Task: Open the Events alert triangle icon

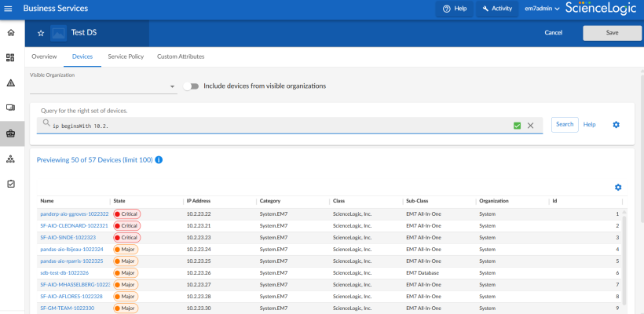Action: (x=11, y=82)
